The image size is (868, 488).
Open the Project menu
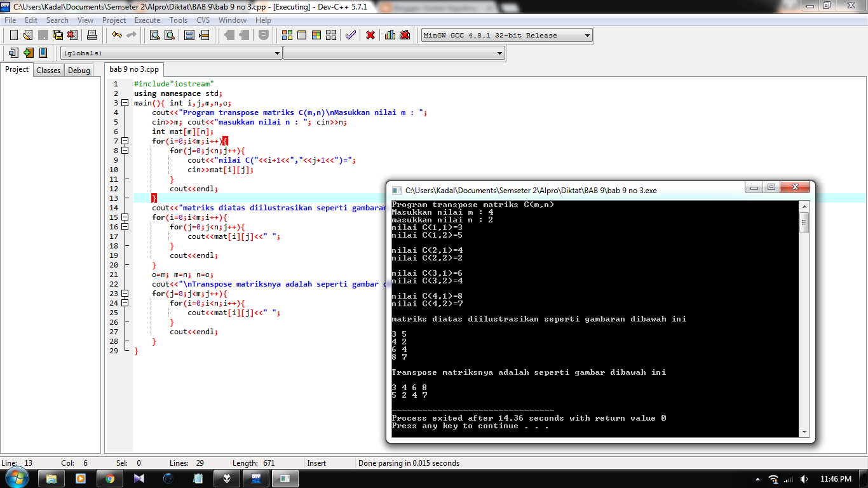114,20
